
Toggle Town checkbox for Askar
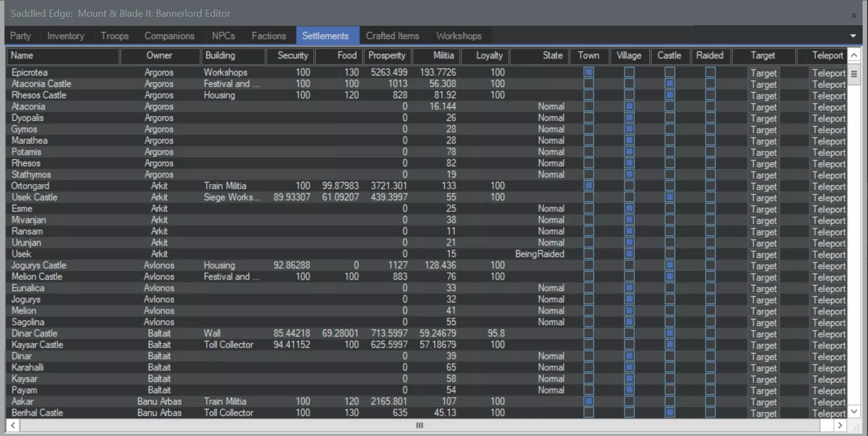589,401
